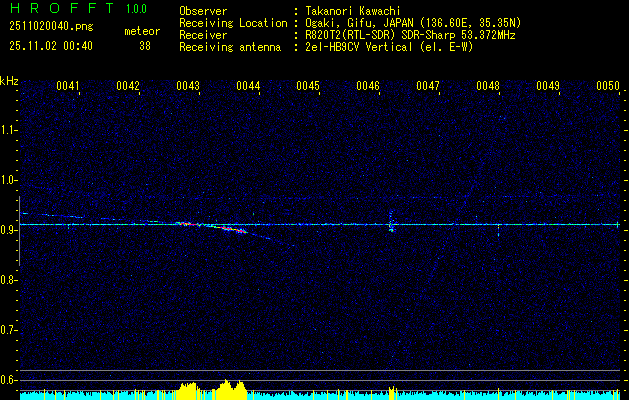The width and height of the screenshot is (629, 400).
Task: Select the 1.1 frequency axis label
Action: (9, 130)
